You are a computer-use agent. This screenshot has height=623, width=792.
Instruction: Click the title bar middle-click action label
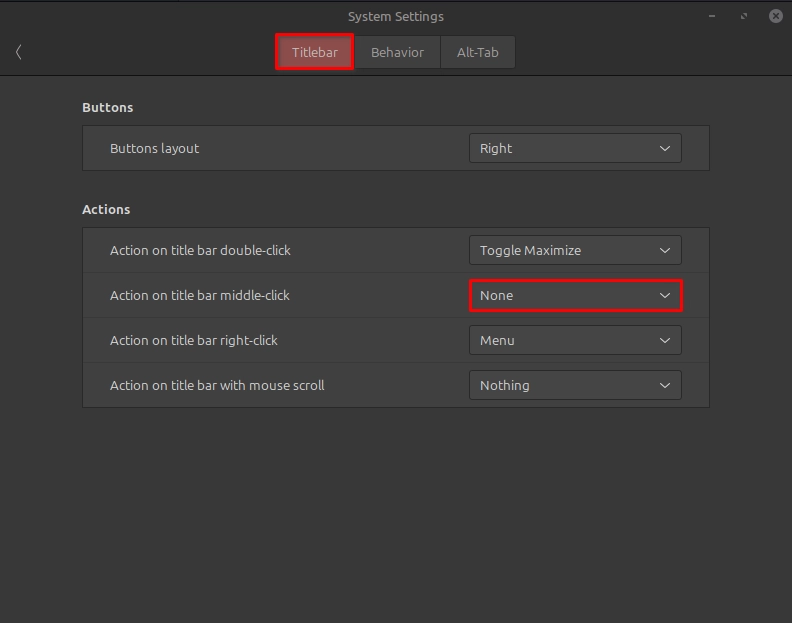point(199,295)
